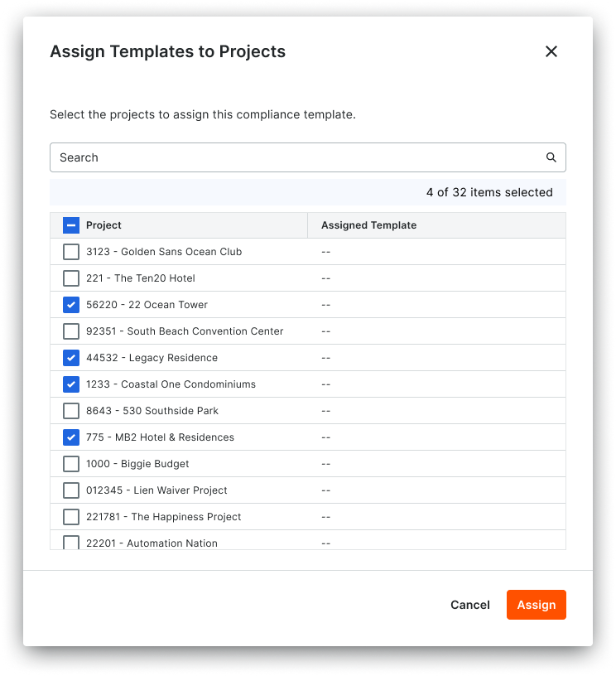Click the Assign button
Image resolution: width=616 pixels, height=676 pixels.
point(537,605)
